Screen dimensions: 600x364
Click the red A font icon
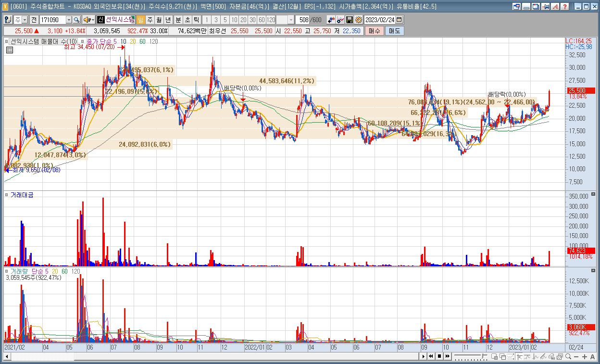[555, 7]
